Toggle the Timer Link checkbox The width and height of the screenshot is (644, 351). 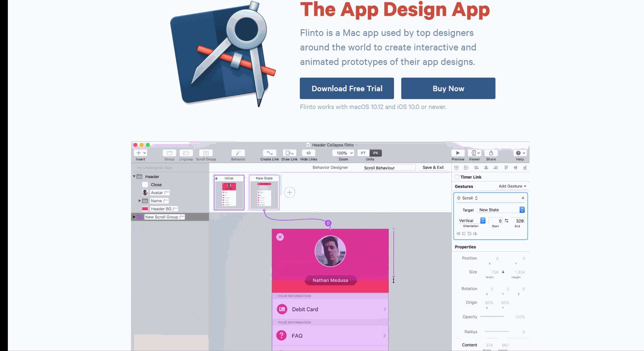click(x=457, y=177)
